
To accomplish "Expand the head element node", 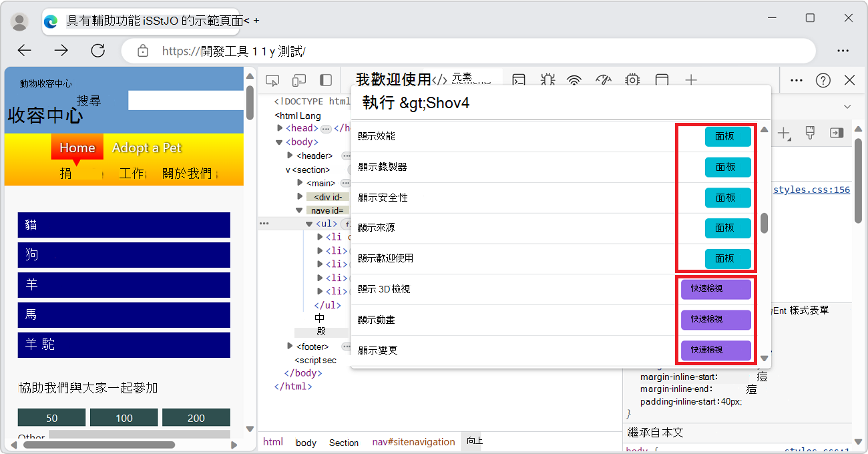I will [280, 128].
